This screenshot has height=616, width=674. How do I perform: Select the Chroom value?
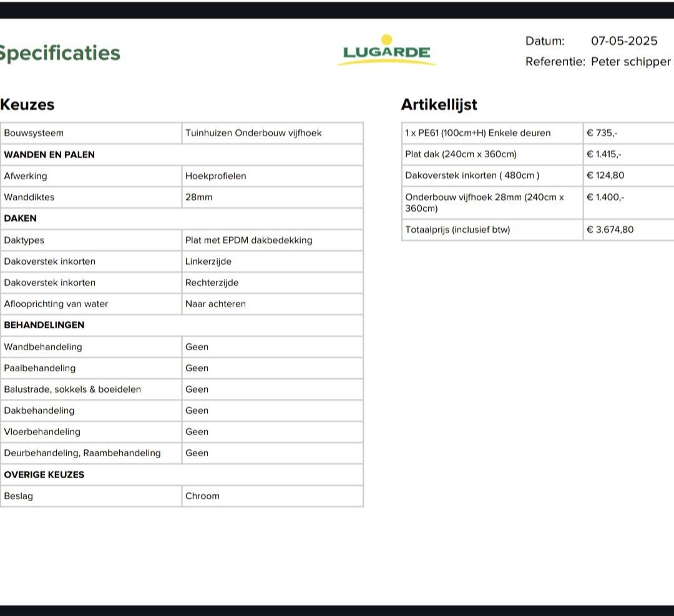[202, 496]
